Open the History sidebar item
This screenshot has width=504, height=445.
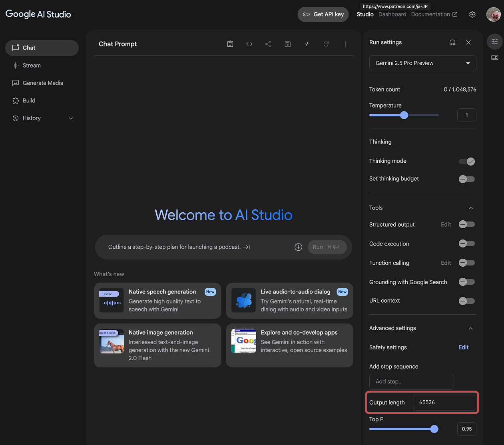42,118
